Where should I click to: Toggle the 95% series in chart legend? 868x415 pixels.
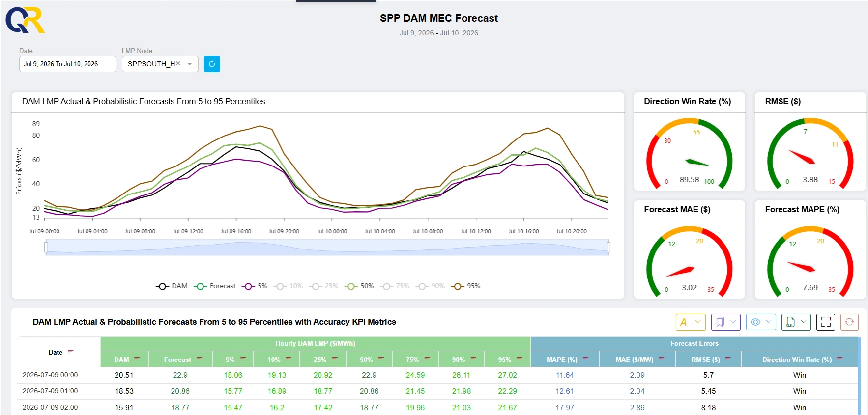(465, 286)
